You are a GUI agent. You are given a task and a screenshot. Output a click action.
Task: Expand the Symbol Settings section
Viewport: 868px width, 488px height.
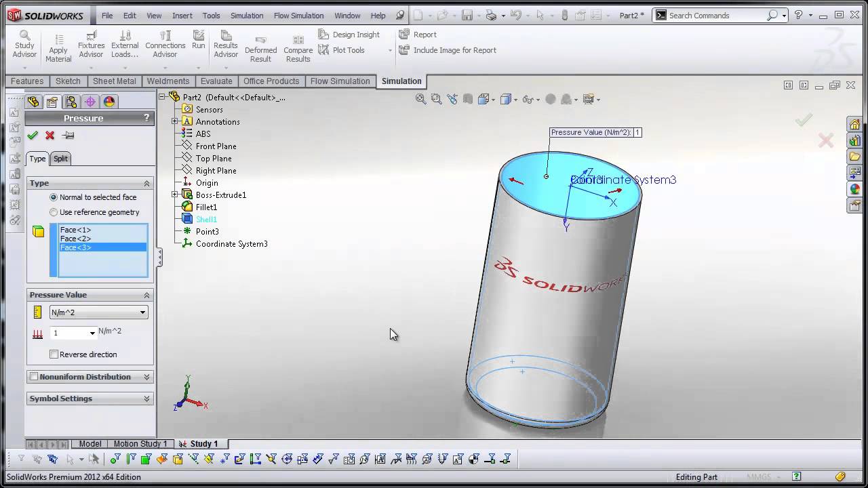click(146, 399)
